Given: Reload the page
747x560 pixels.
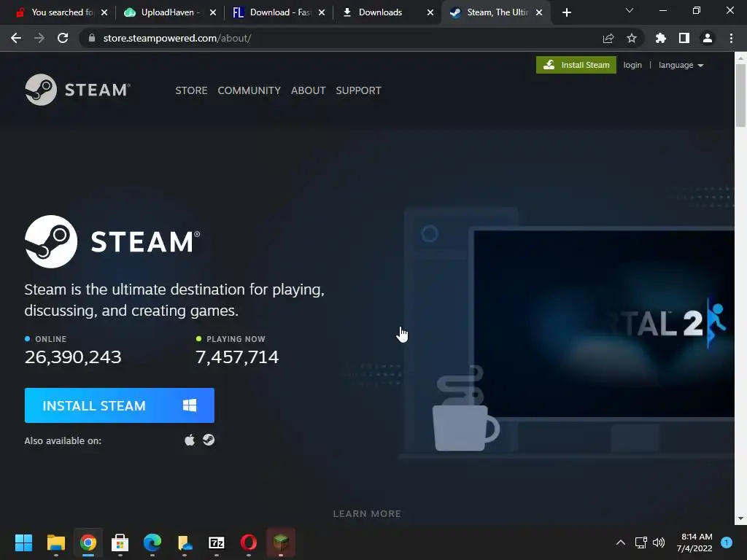Looking at the screenshot, I should [x=63, y=38].
